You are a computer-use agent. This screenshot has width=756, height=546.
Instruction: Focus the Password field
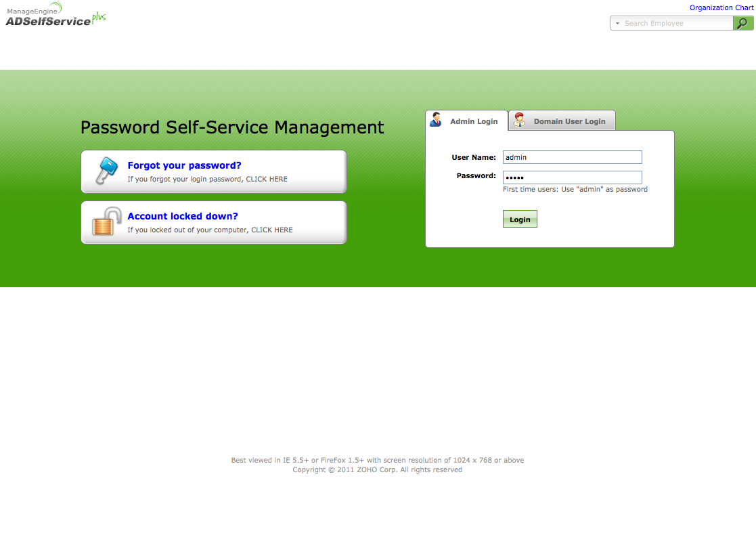[x=573, y=177]
